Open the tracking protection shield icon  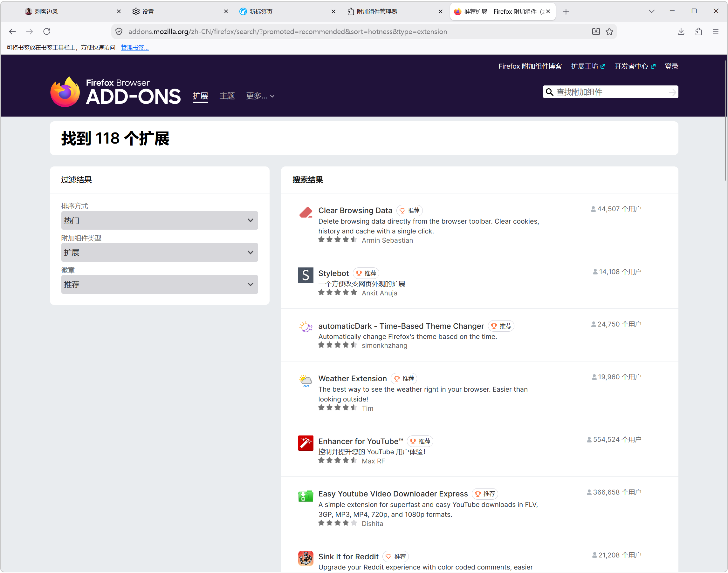coord(119,31)
